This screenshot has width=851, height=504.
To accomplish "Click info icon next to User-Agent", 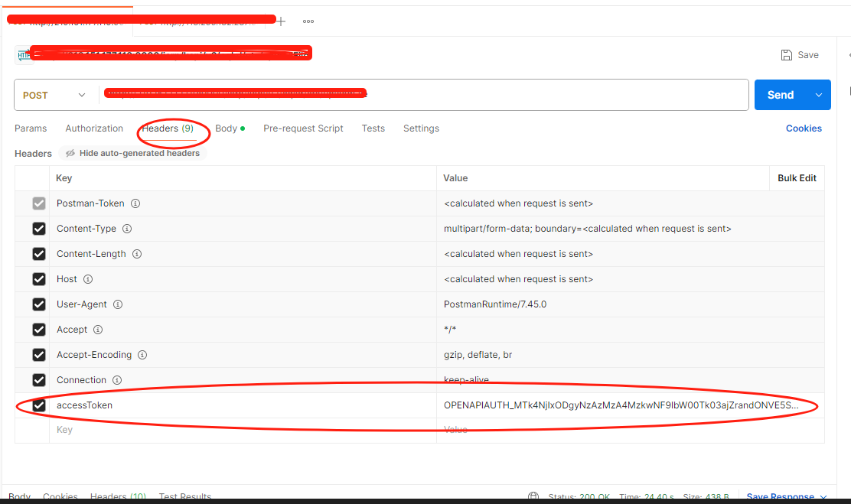I will (118, 304).
